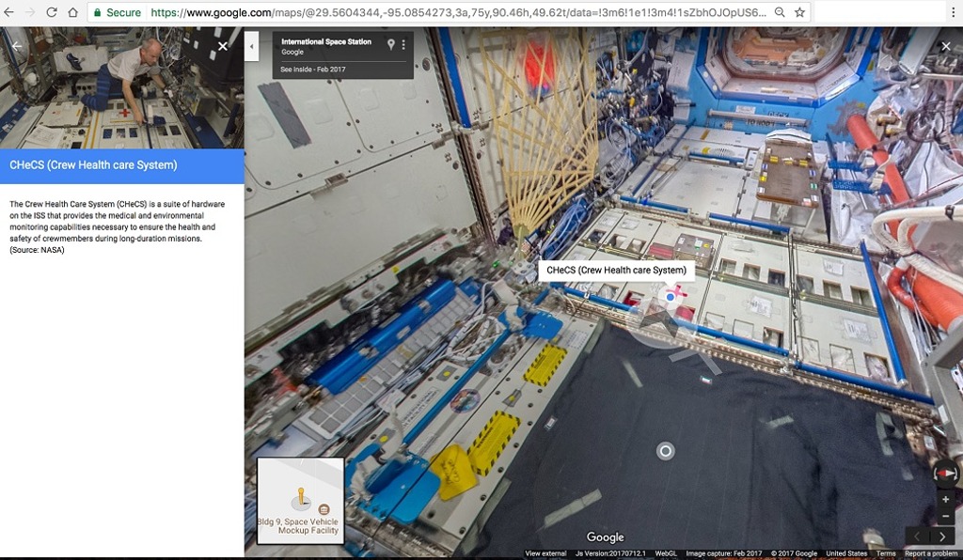Viewport: 963px width, 560px height.
Task: Click the URL address bar field
Action: 451,12
